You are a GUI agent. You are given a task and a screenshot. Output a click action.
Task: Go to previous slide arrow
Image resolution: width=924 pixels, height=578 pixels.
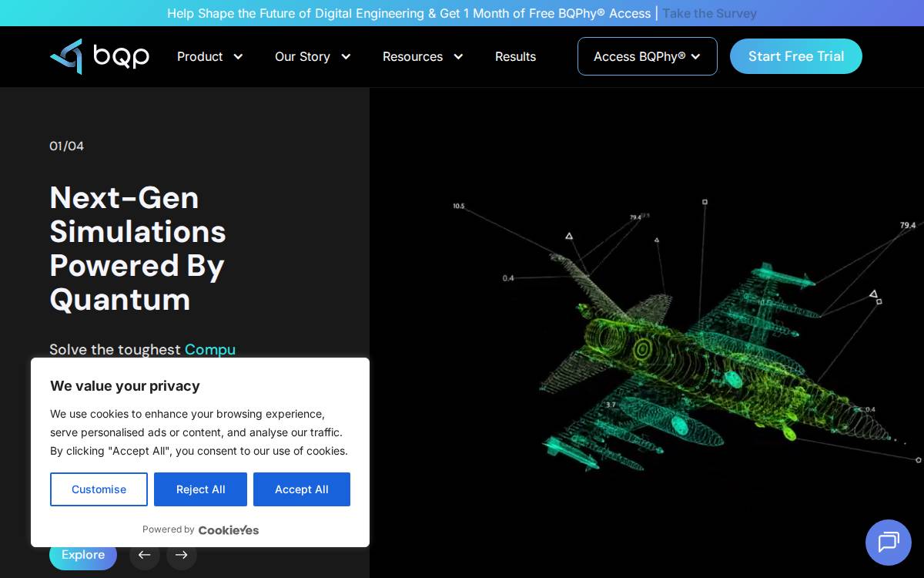(145, 555)
